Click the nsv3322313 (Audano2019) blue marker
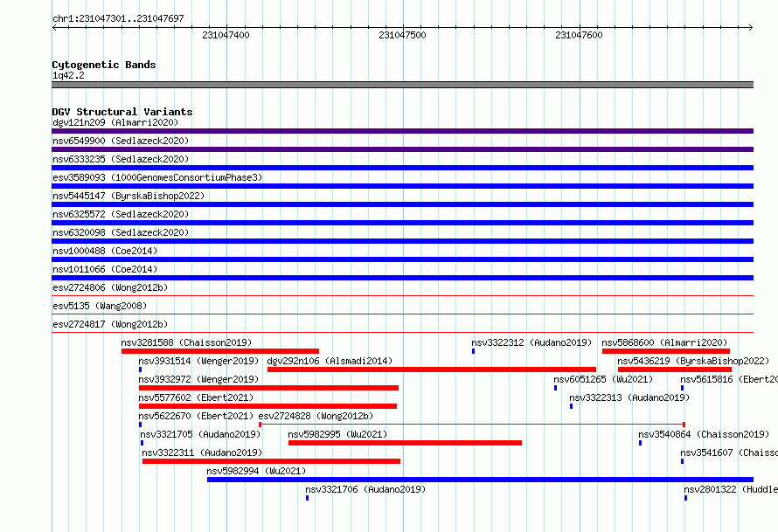 click(x=572, y=406)
